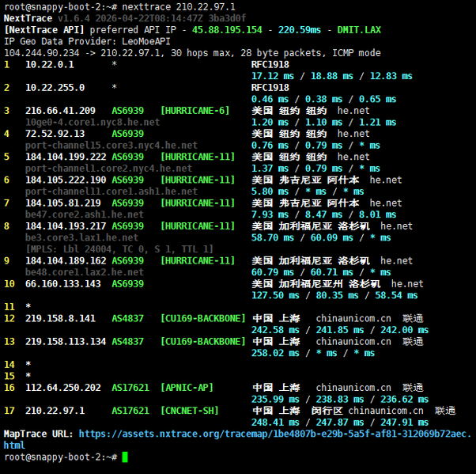Click hop 4 IP 72.52.92.13
Screen dimensions: 476x474
click(55, 134)
